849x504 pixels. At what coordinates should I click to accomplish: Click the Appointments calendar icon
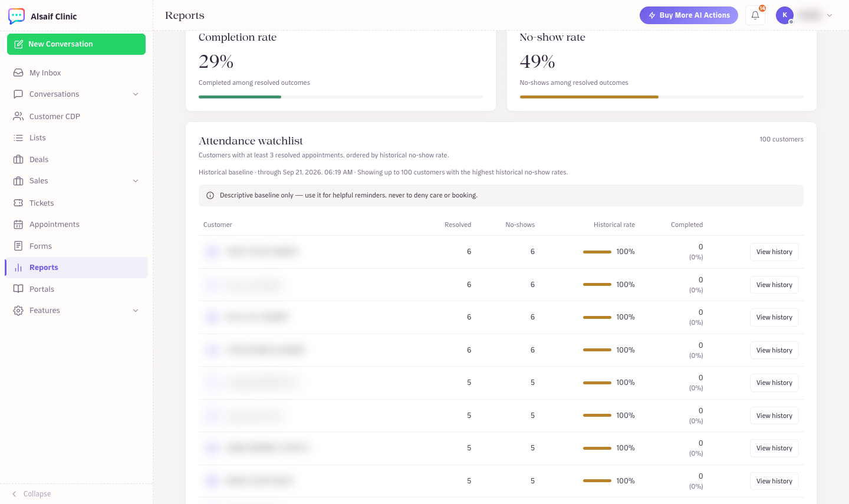pyautogui.click(x=18, y=225)
